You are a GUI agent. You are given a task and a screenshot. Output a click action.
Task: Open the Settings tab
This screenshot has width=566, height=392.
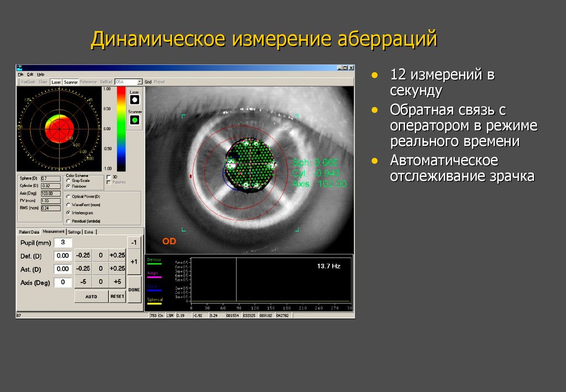[x=74, y=232]
